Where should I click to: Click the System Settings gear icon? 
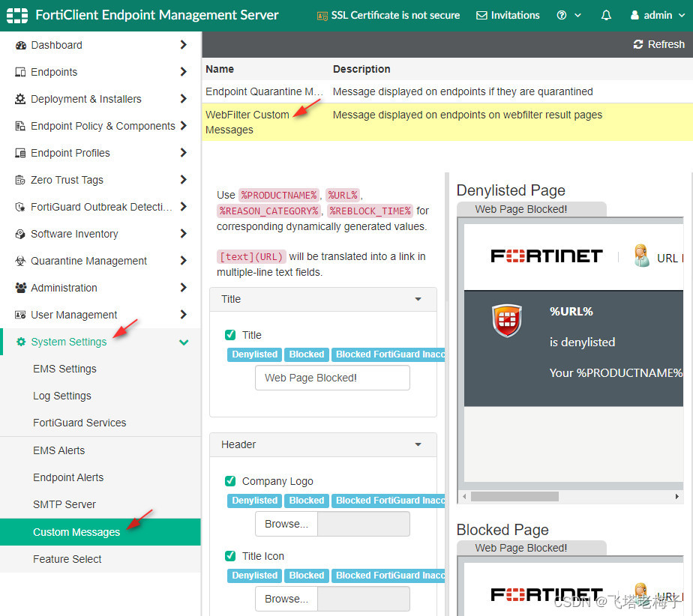point(20,341)
